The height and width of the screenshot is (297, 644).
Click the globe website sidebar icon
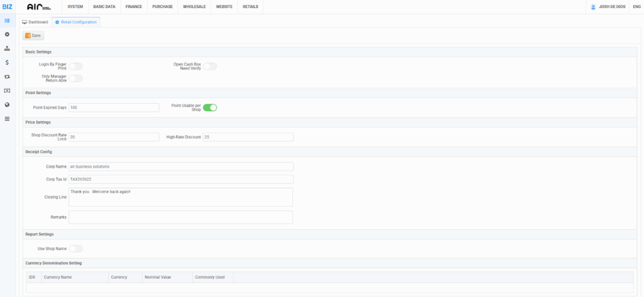pos(7,104)
